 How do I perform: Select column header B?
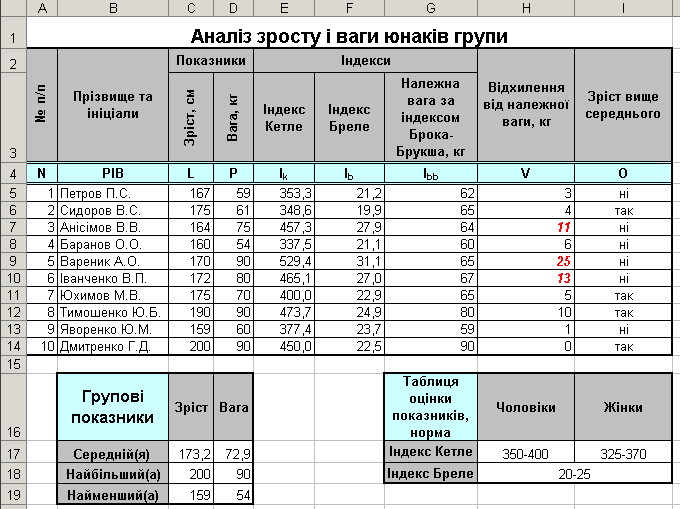[113, 8]
